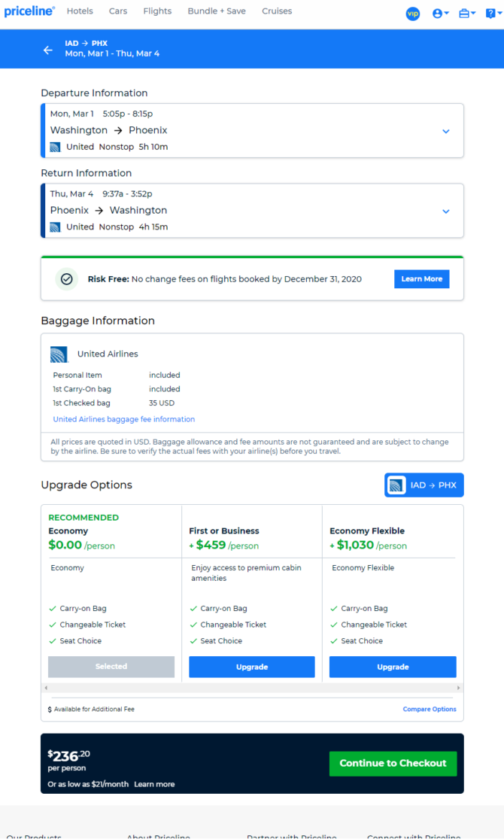The image size is (504, 839).
Task: Click the RECOMMENDED label
Action: (x=83, y=518)
